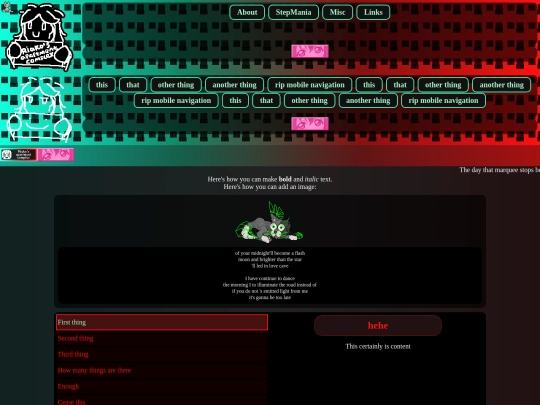The height and width of the screenshot is (405, 540).
Task: Open the About navigation button
Action: pyautogui.click(x=247, y=12)
